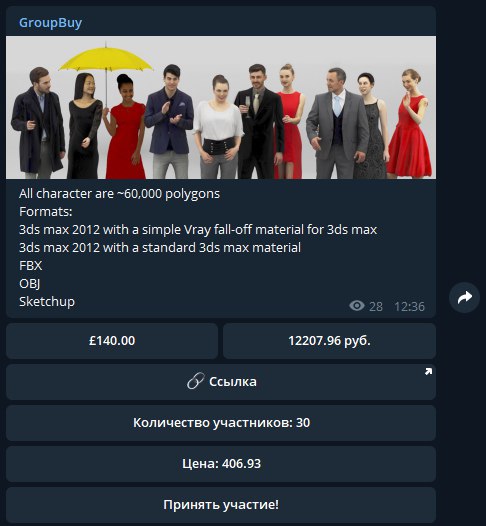Click the 12:36 message timestamp
Screen dimensions: 486x526
(x=409, y=307)
